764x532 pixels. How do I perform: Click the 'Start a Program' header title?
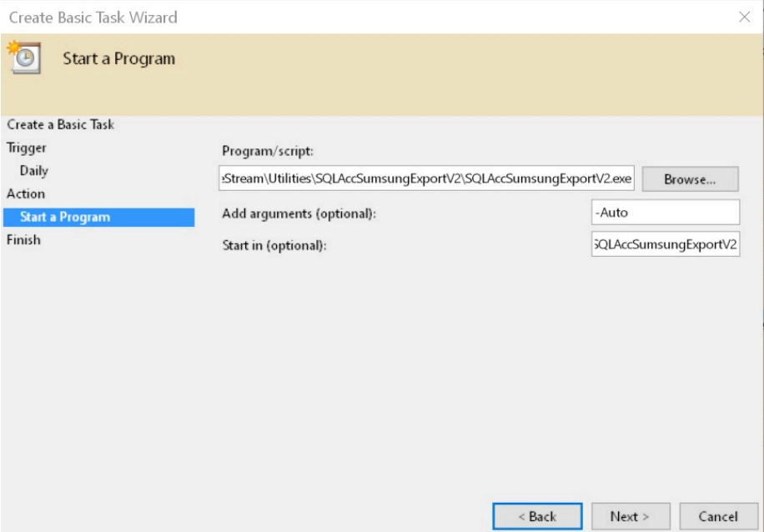(x=119, y=59)
